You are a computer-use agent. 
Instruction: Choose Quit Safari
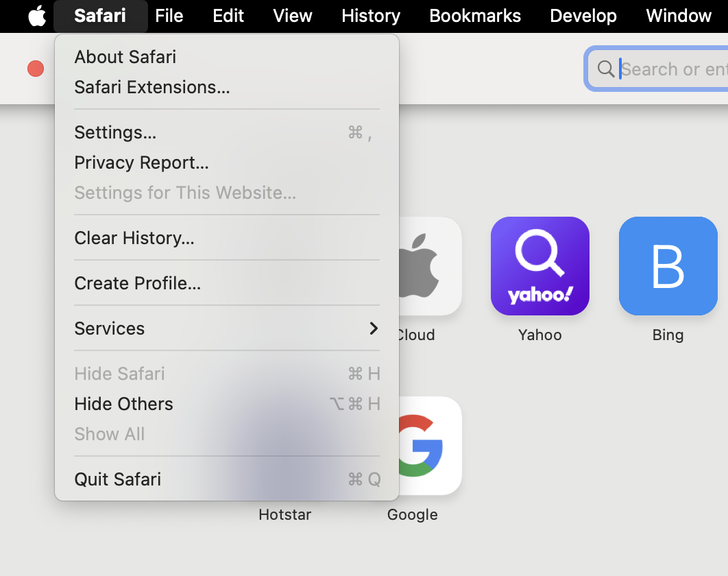(x=227, y=479)
